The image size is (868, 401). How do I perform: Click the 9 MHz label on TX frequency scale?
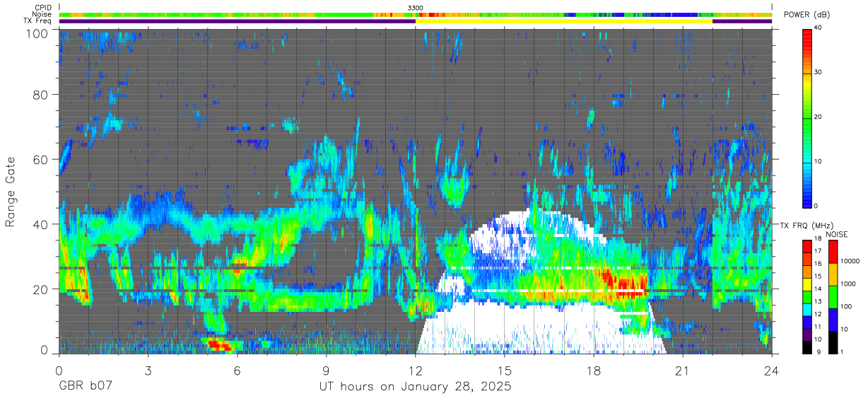[x=818, y=352]
